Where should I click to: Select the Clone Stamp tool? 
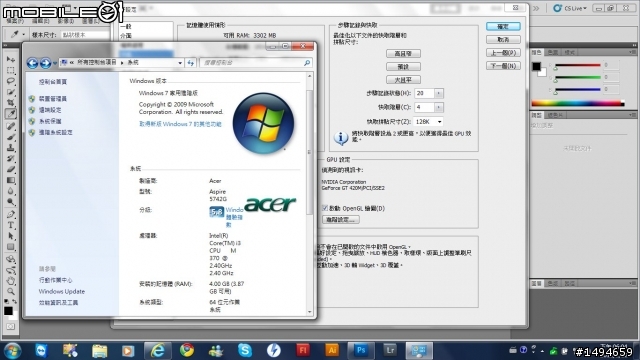[x=11, y=148]
